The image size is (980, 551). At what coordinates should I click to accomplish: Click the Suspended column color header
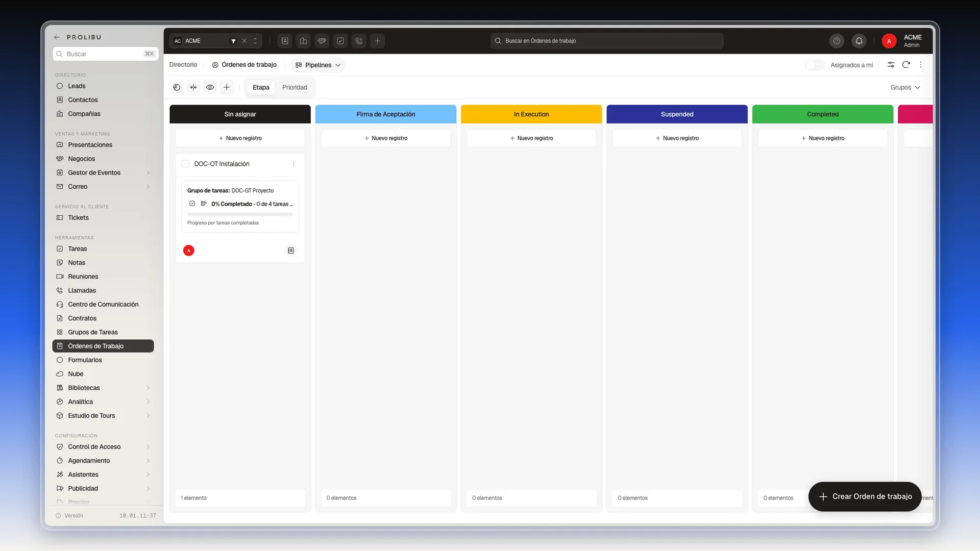tap(677, 114)
